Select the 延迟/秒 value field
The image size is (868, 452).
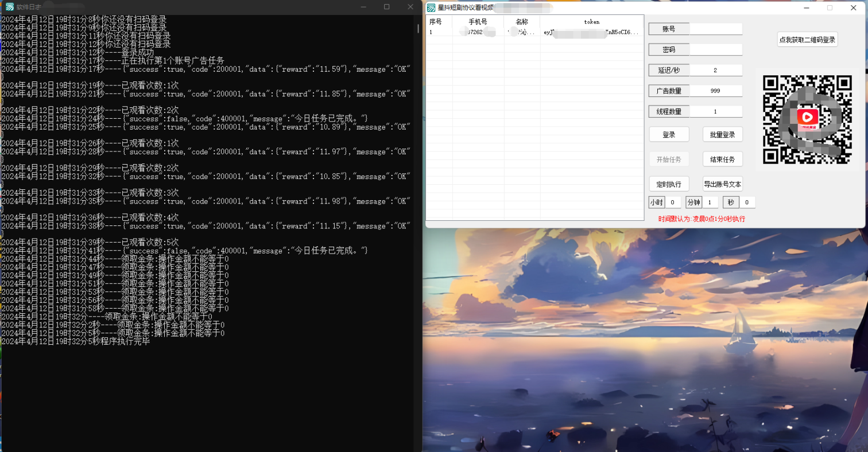coord(715,71)
